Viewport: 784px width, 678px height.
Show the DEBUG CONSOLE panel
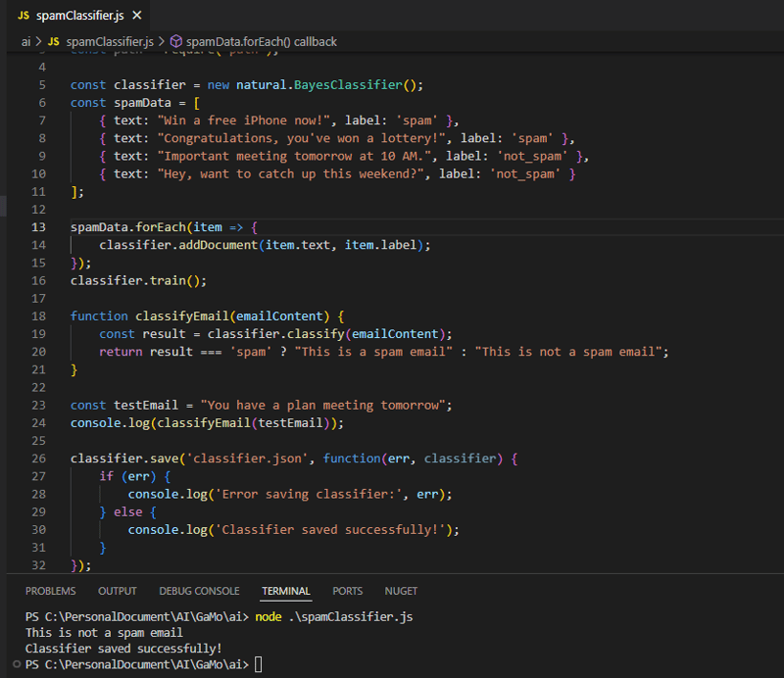tap(199, 591)
